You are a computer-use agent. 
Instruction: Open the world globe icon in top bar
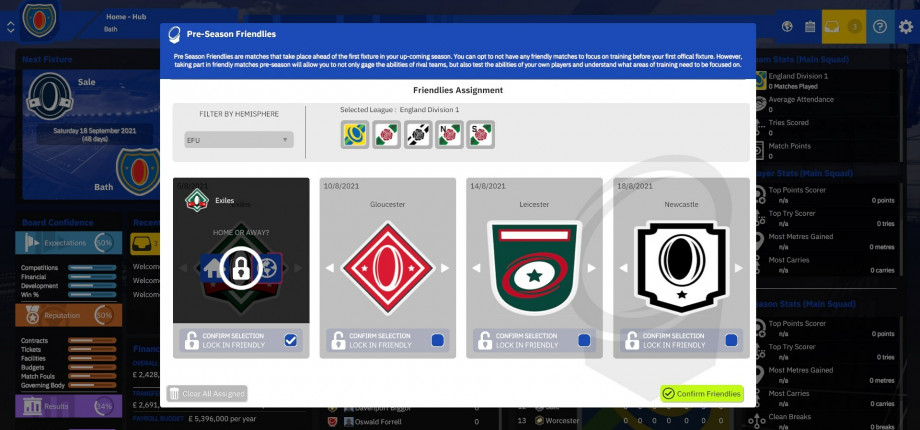coord(787,26)
